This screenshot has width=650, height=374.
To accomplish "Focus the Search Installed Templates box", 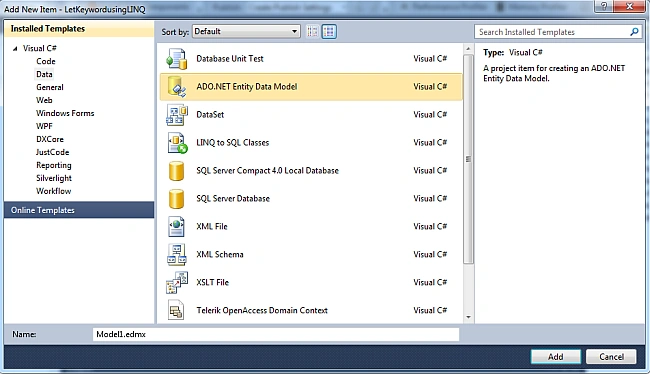I will point(551,32).
